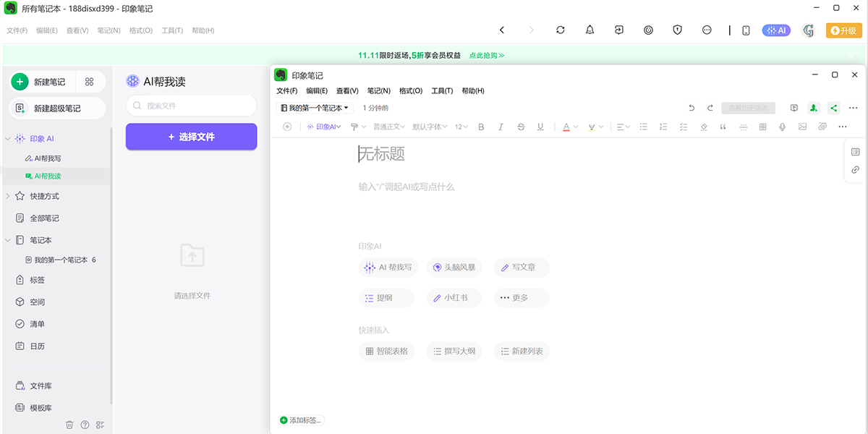Toggle bold formatting in the editor
The width and height of the screenshot is (868, 434).
coord(481,127)
